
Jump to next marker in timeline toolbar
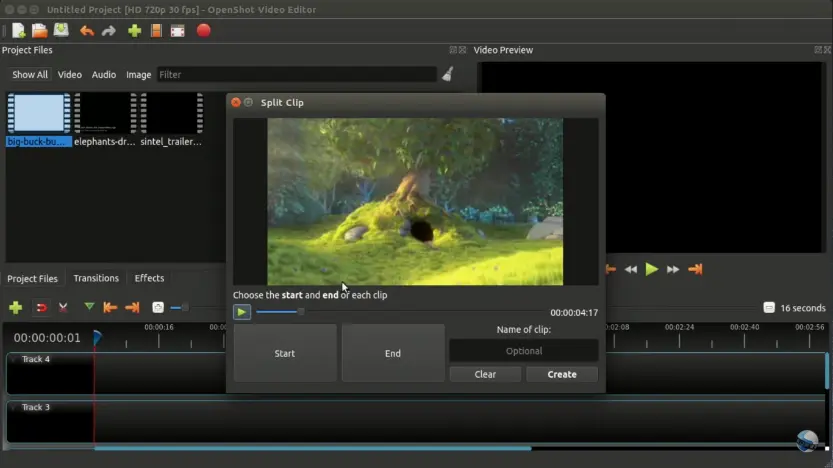coord(132,308)
